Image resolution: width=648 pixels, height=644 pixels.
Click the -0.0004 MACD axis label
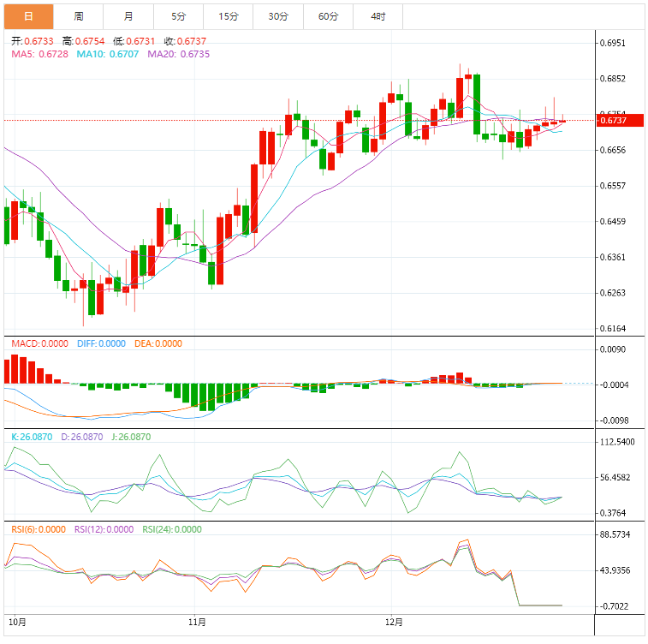pos(614,385)
